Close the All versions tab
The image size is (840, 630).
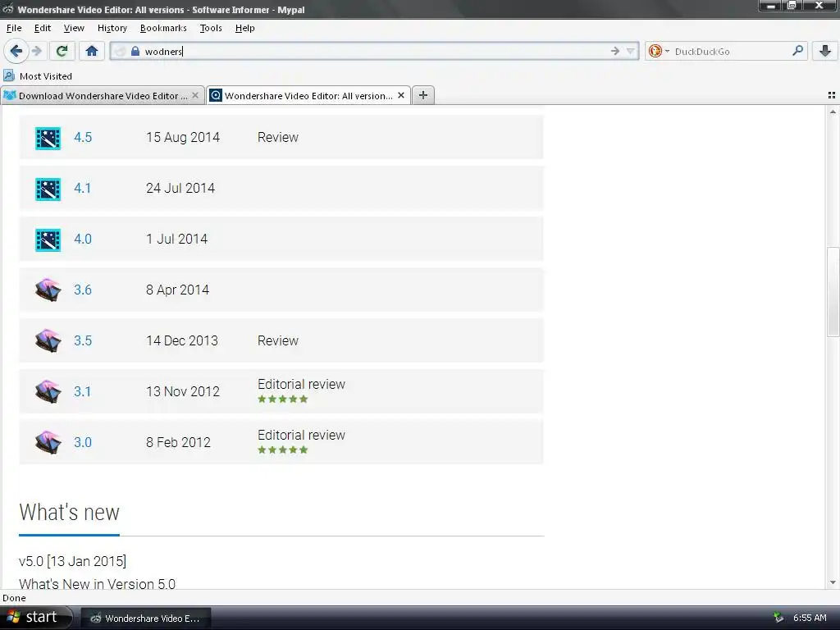[400, 95]
